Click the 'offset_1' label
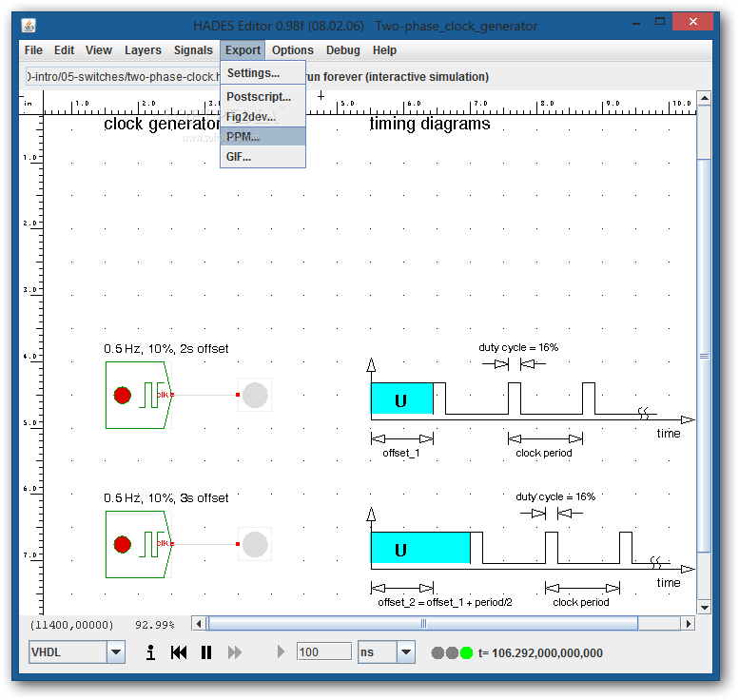Image resolution: width=739 pixels, height=700 pixels. (401, 453)
